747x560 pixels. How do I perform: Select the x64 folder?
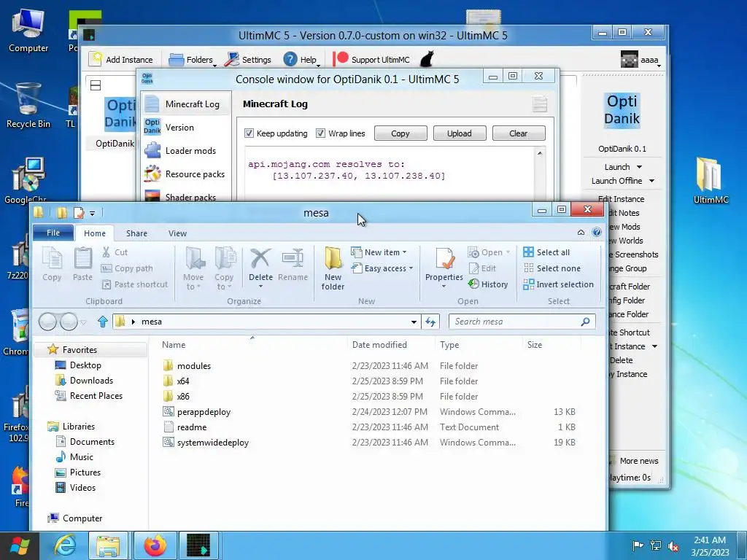click(183, 381)
